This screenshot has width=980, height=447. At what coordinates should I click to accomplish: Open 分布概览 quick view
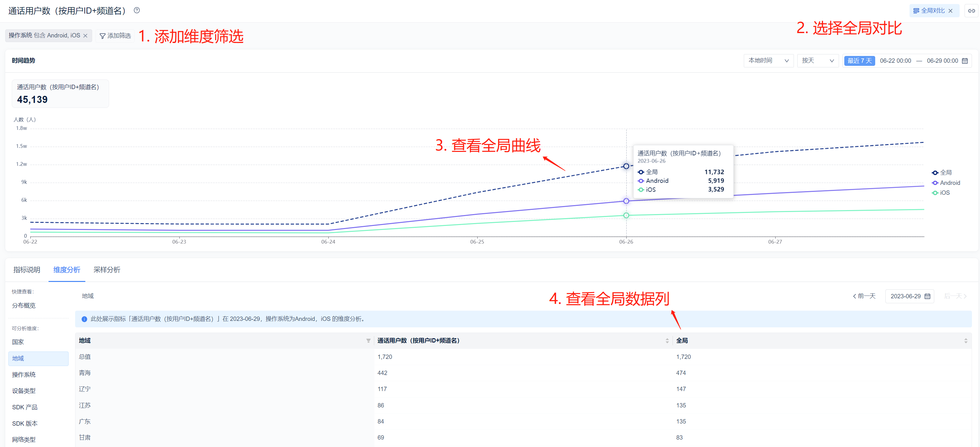tap(23, 305)
